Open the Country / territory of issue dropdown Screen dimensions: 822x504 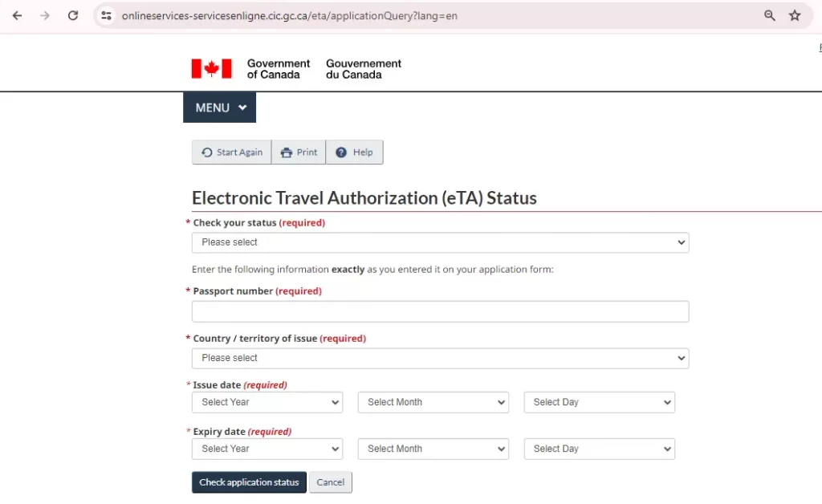coord(440,358)
